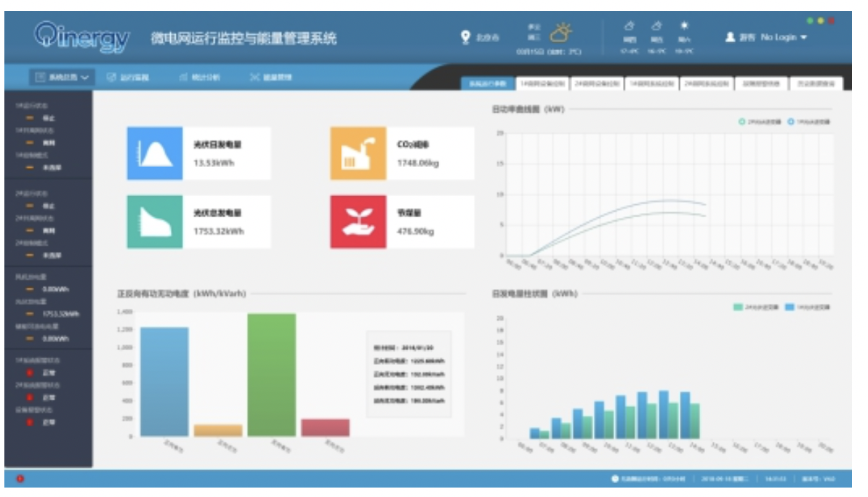This screenshot has height=497, width=868.
Task: Switch to the first 1# microgrid control tab
Action: 542,84
